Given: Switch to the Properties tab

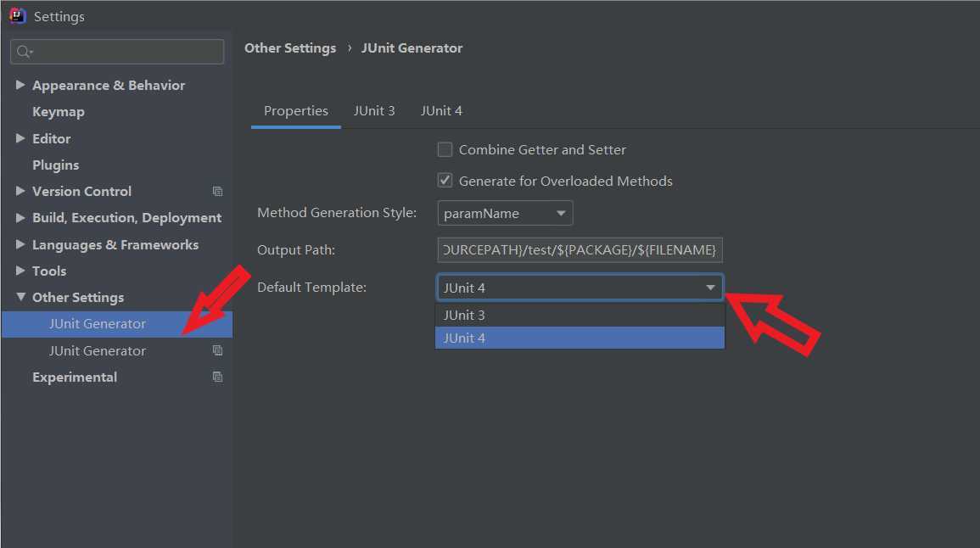Looking at the screenshot, I should click(295, 111).
